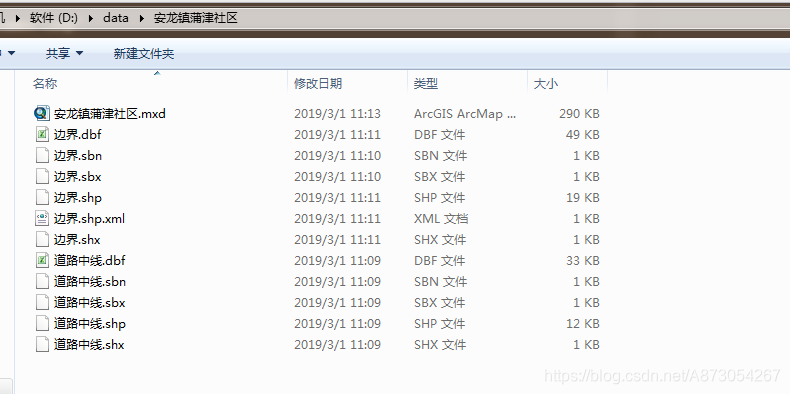Click the 49 KB size value
This screenshot has height=394, width=790.
(583, 135)
